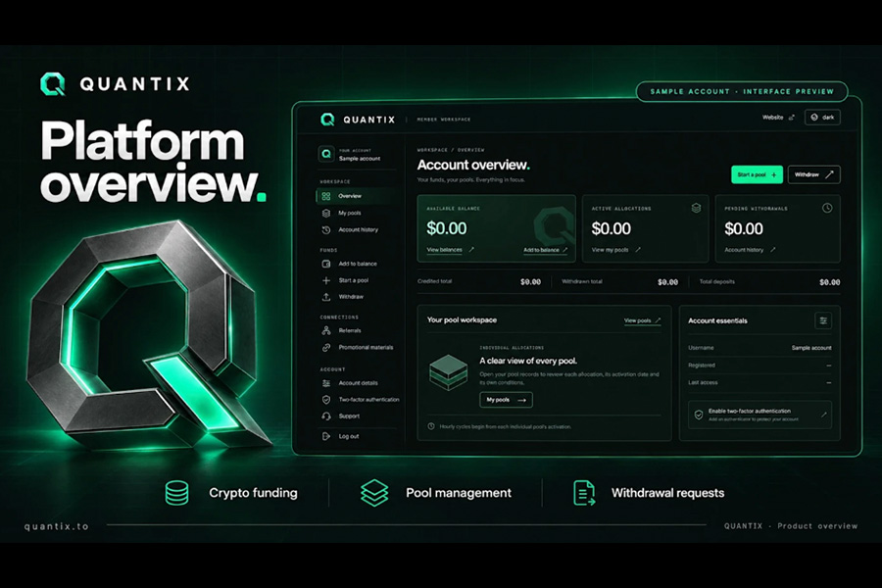This screenshot has height=588, width=882.
Task: Open Account history clock icon
Action: [326, 230]
